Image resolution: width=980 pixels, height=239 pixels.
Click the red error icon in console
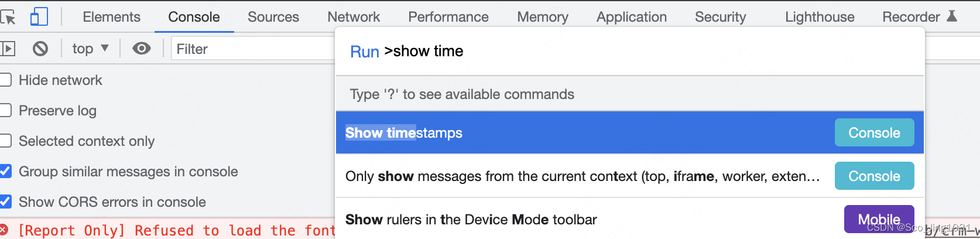[x=4, y=230]
